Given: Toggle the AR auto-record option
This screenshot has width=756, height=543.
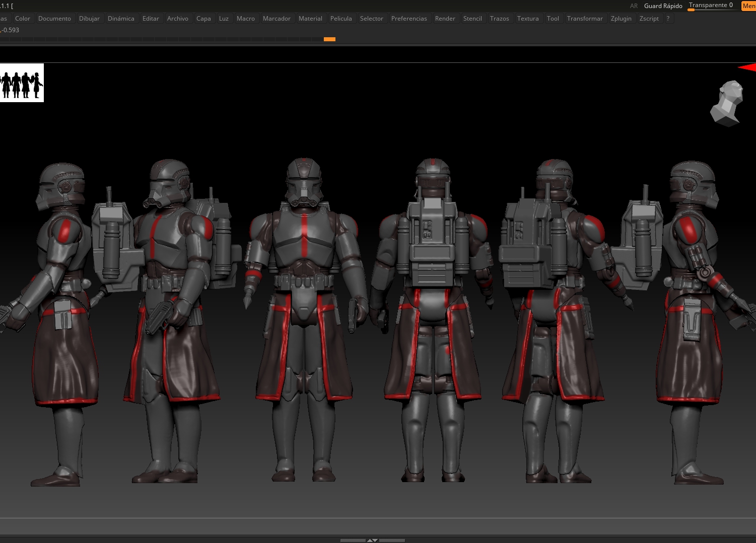Looking at the screenshot, I should 634,6.
